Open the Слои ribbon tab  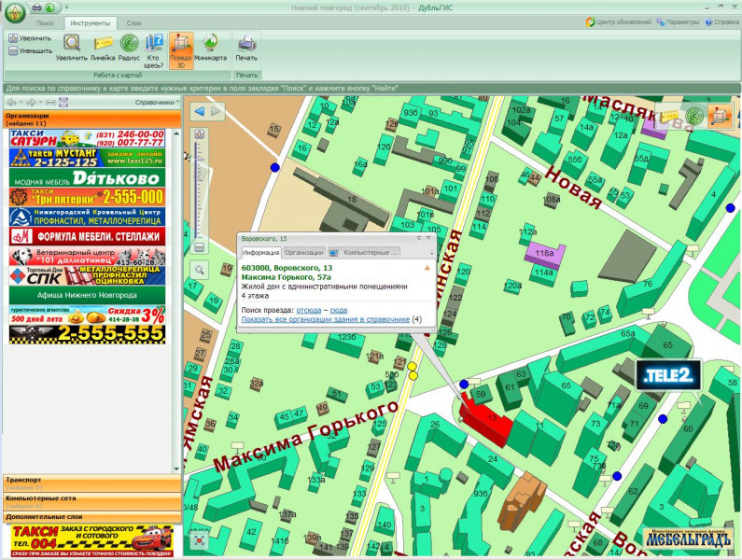133,22
